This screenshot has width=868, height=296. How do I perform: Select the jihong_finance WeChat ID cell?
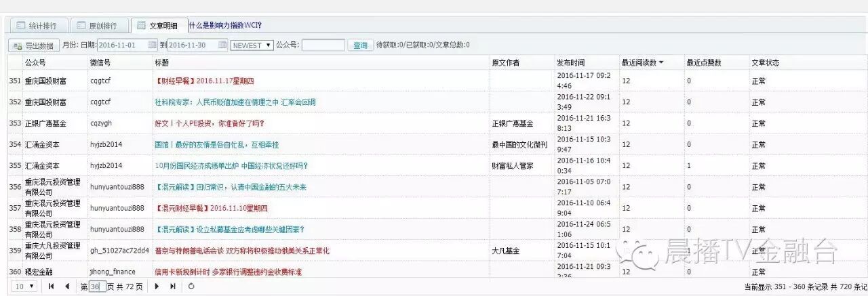point(113,272)
